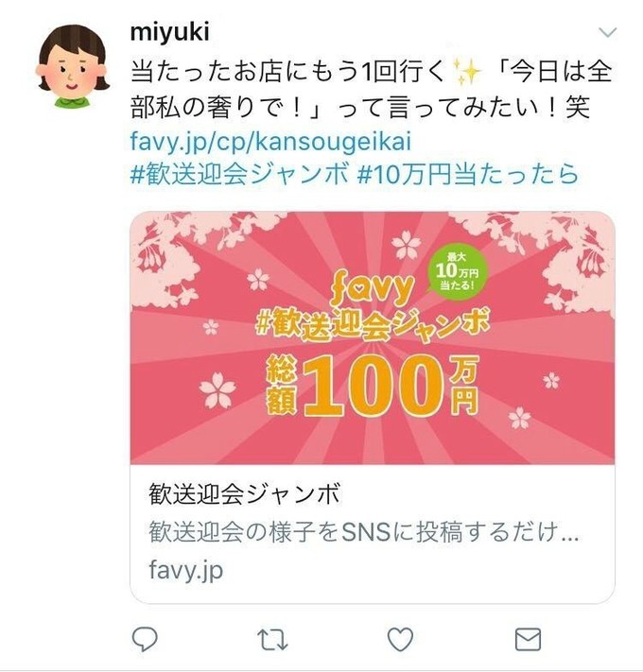Open hashtag #10万円当たったら
The image size is (643, 672).
pos(468,175)
